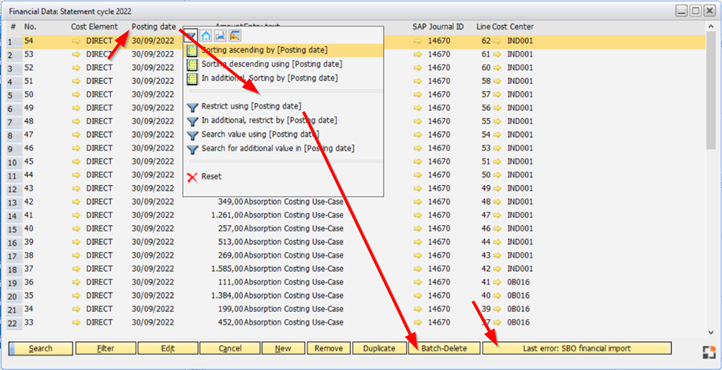
Task: Click the Remove button
Action: 329,348
